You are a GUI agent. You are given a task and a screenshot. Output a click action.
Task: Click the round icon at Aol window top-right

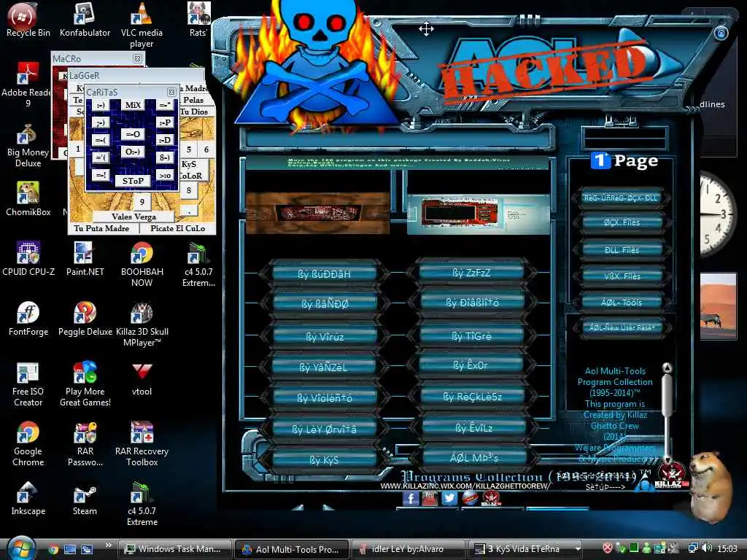[x=721, y=33]
